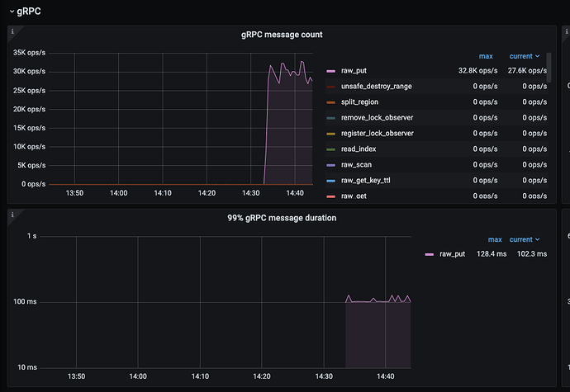
Task: Click the raw_scan legend color icon
Action: tap(330, 164)
